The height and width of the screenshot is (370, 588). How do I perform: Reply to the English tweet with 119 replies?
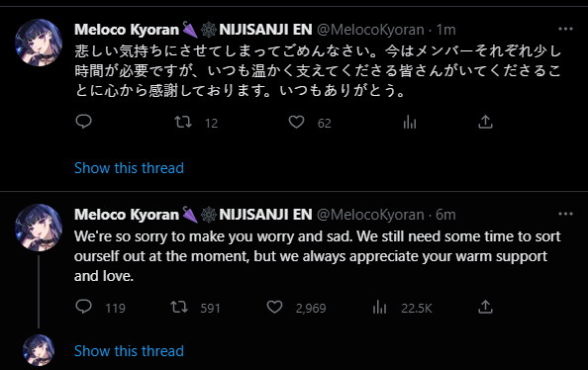pyautogui.click(x=83, y=307)
